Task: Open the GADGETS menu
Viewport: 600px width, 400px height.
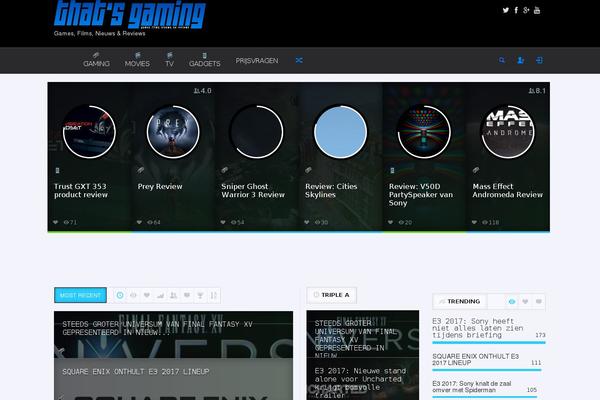Action: pos(205,60)
